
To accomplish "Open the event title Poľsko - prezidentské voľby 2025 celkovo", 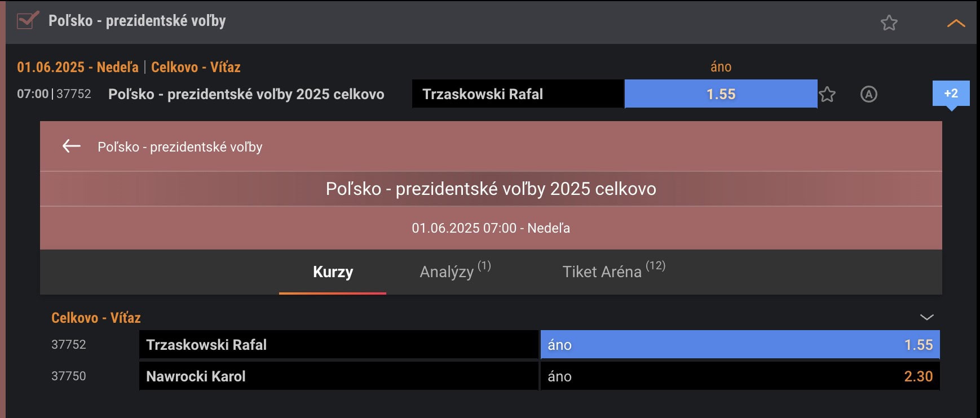I will pos(246,94).
